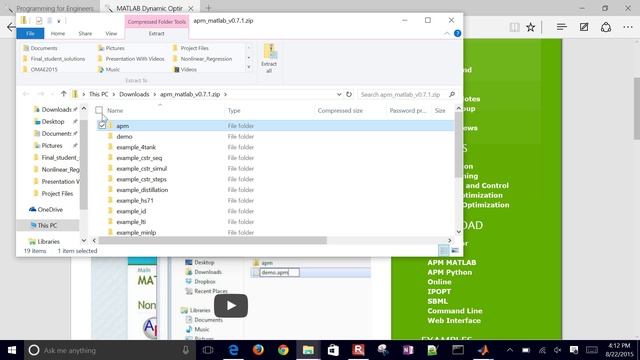Click the Properties icon in the Explorer title bar
640x360 pixels.
click(x=39, y=20)
